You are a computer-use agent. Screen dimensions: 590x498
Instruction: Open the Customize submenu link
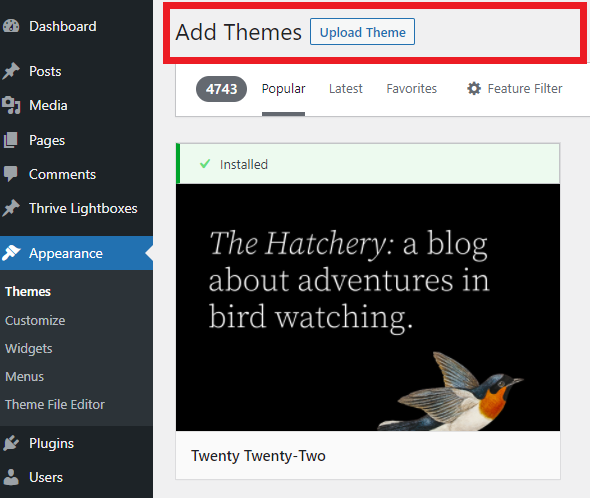click(35, 320)
